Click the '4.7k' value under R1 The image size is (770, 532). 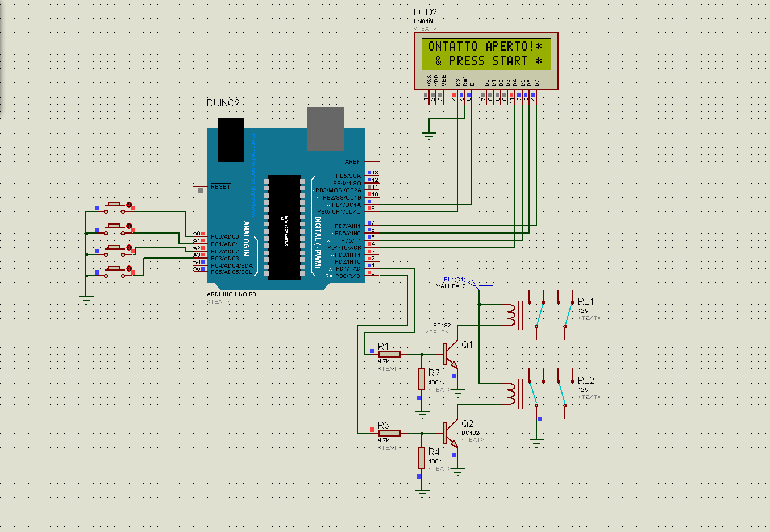tap(384, 361)
